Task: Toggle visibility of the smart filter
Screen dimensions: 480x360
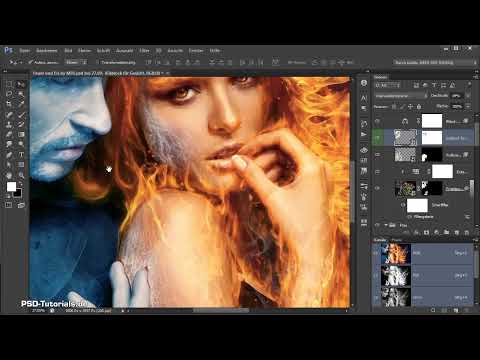Action: coord(403,205)
